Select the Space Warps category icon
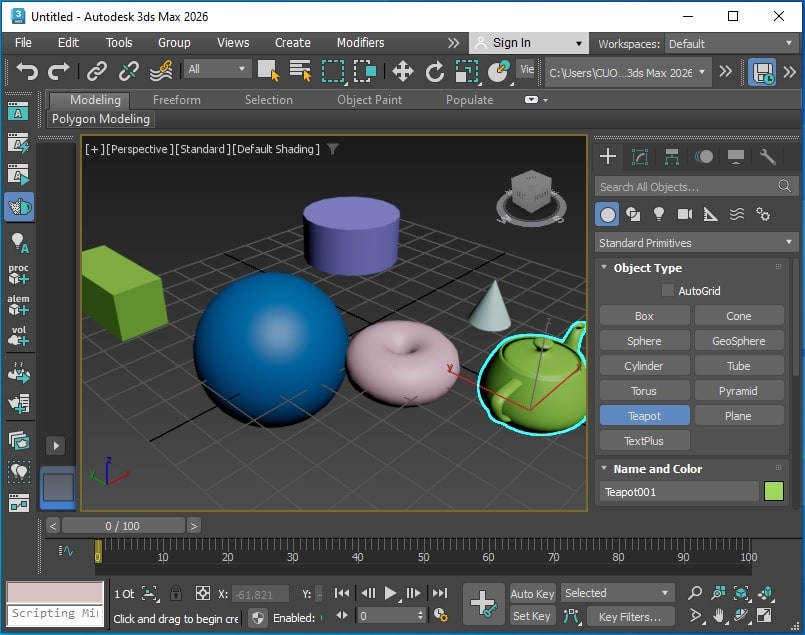This screenshot has height=635, width=805. tap(737, 214)
